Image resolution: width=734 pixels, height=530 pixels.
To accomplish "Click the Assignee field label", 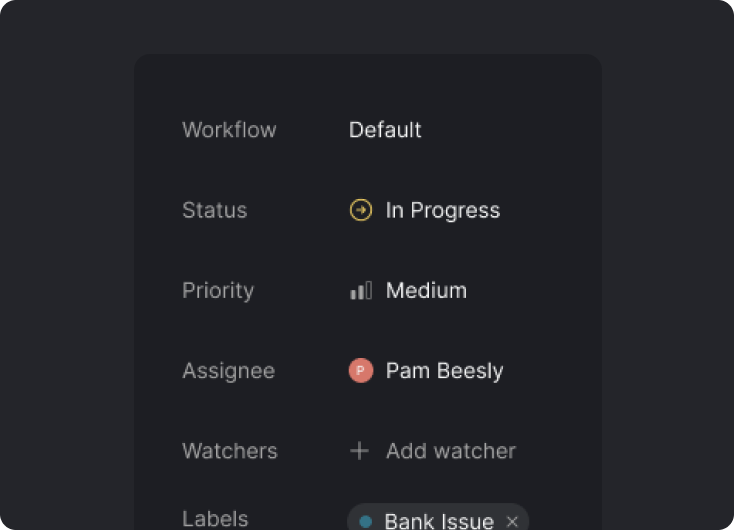I will (x=228, y=371).
